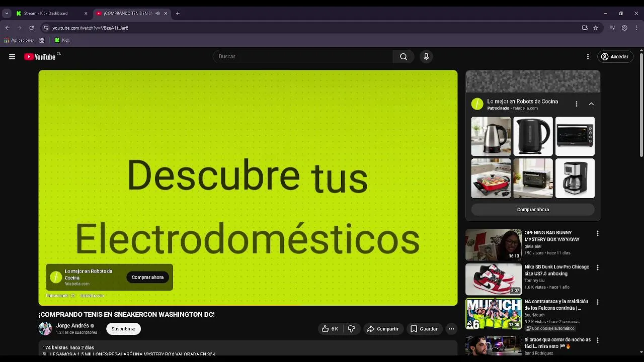Close the Kick Dashboard tab
This screenshot has width=644, height=362.
[86, 14]
